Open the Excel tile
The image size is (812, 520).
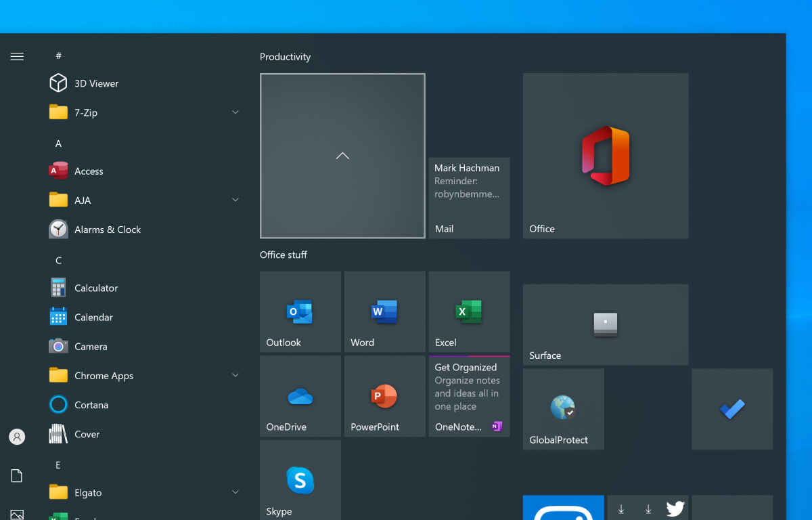click(x=469, y=311)
